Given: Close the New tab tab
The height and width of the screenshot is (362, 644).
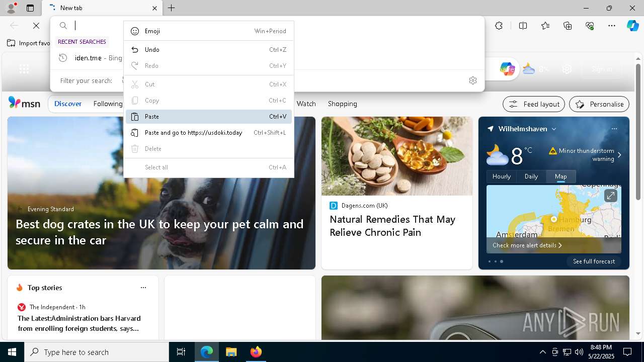Looking at the screenshot, I should (155, 8).
